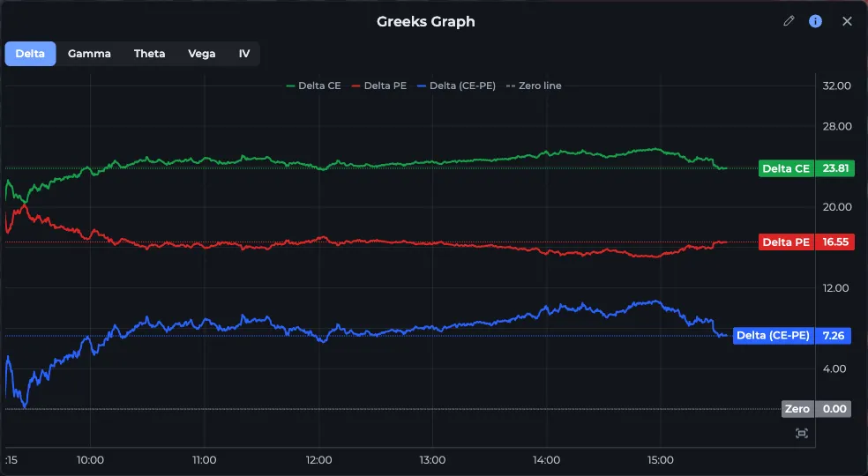Open the Vega tab

201,54
